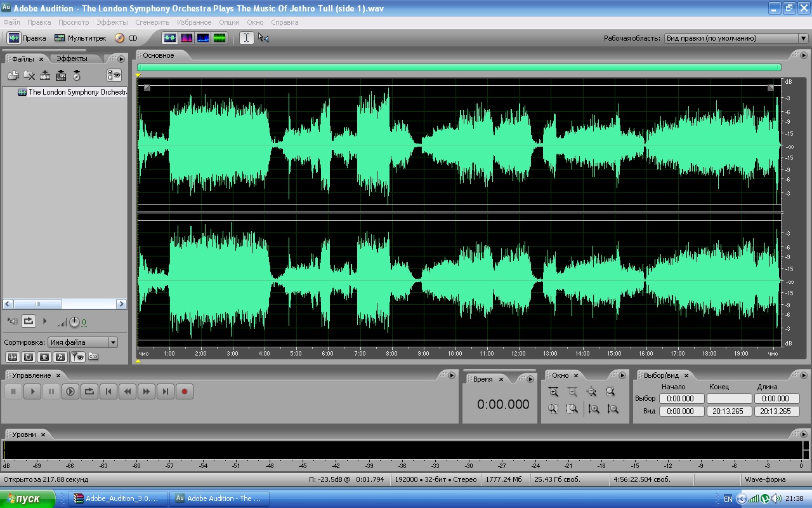Click the zoom out full icon
812x508 pixels.
tap(591, 392)
